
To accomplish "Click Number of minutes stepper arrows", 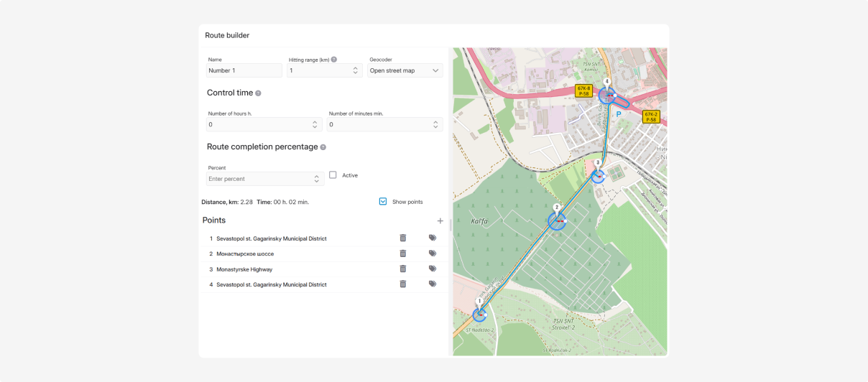I will click(x=435, y=124).
